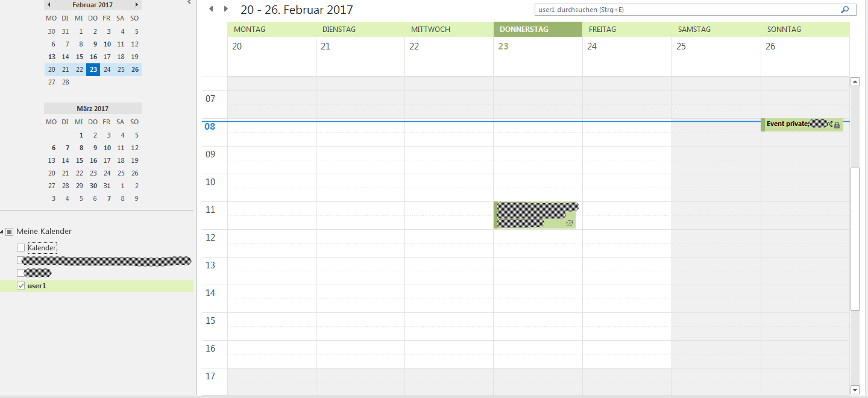Click the lock icon on private event
Viewport: 868px width, 398px height.
[837, 125]
